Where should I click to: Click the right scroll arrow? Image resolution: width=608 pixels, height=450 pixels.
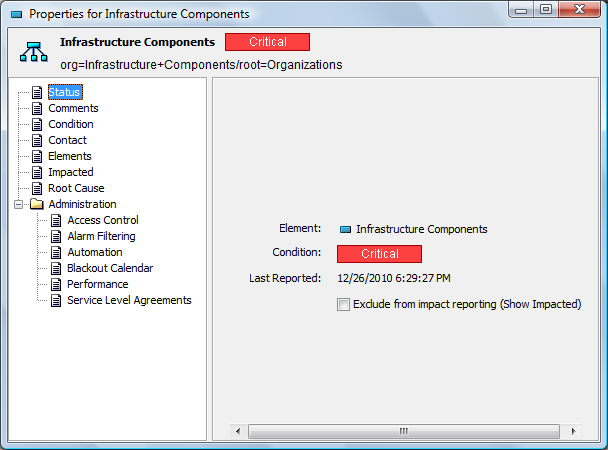pyautogui.click(x=573, y=431)
